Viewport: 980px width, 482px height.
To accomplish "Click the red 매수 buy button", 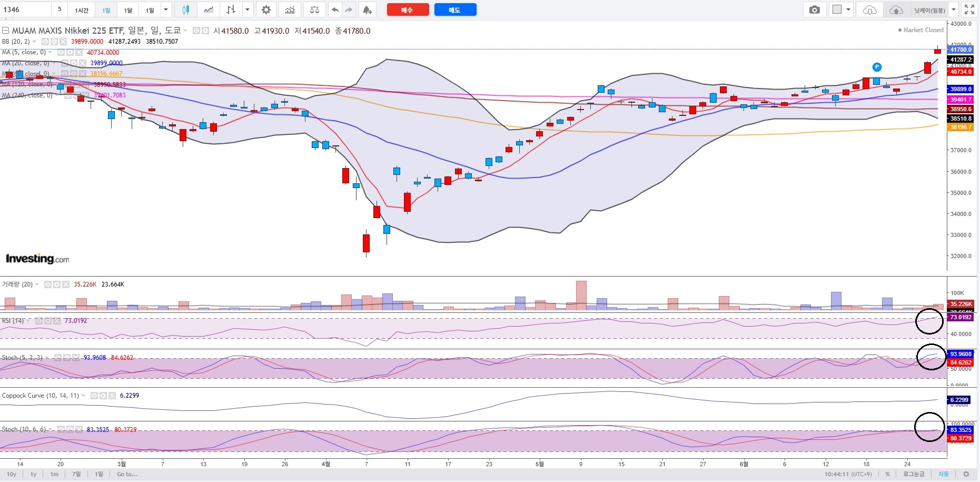I will pyautogui.click(x=408, y=10).
